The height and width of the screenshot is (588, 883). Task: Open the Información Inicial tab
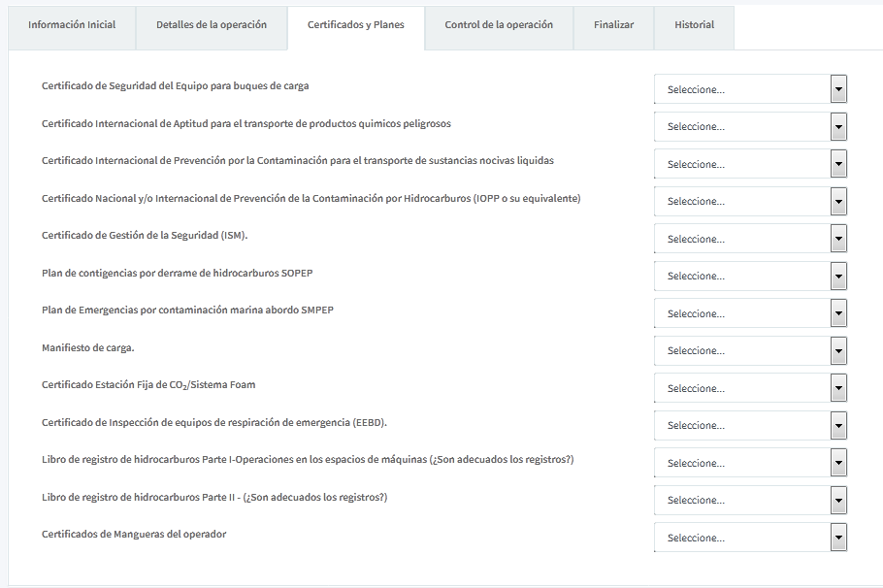tap(72, 25)
